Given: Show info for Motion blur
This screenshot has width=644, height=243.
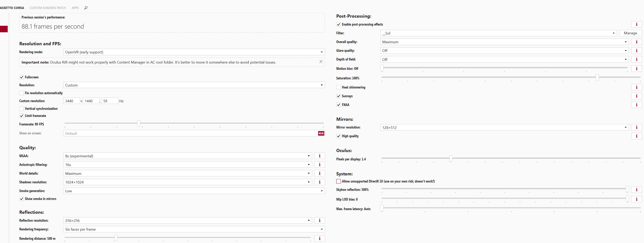Looking at the screenshot, I should tap(636, 69).
